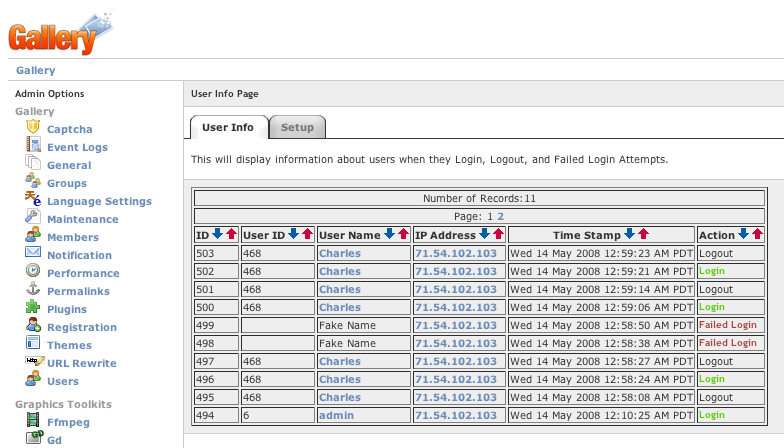Open the Captcha admin link
This screenshot has height=448, width=784.
click(70, 130)
